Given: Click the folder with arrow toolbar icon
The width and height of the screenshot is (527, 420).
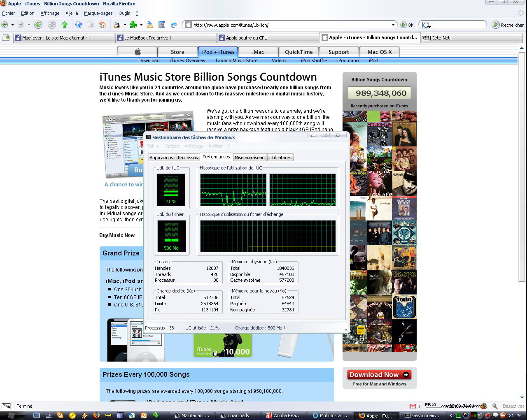Looking at the screenshot, I should pyautogui.click(x=150, y=25).
